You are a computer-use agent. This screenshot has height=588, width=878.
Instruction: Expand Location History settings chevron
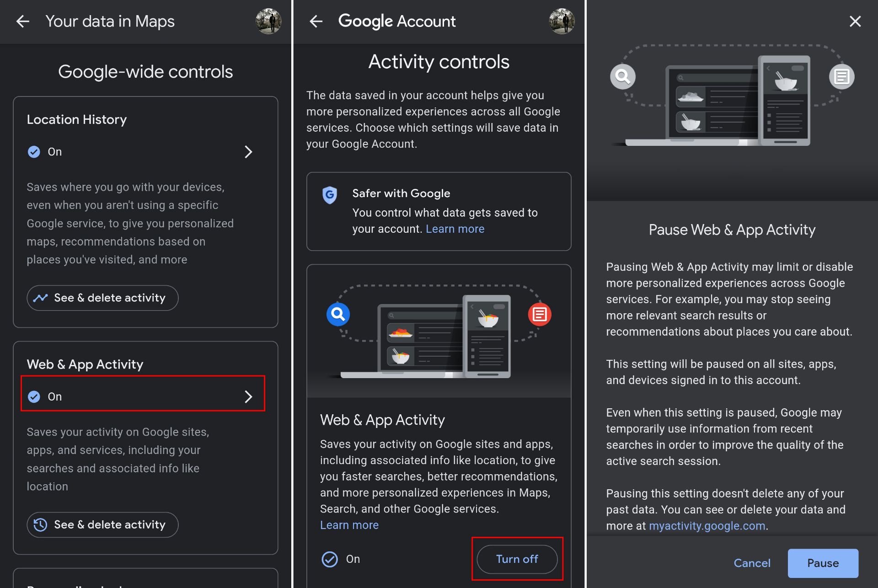pos(248,152)
